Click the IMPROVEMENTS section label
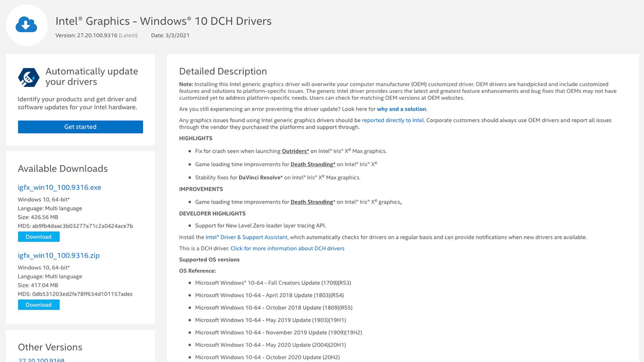The width and height of the screenshot is (644, 362). (x=201, y=189)
